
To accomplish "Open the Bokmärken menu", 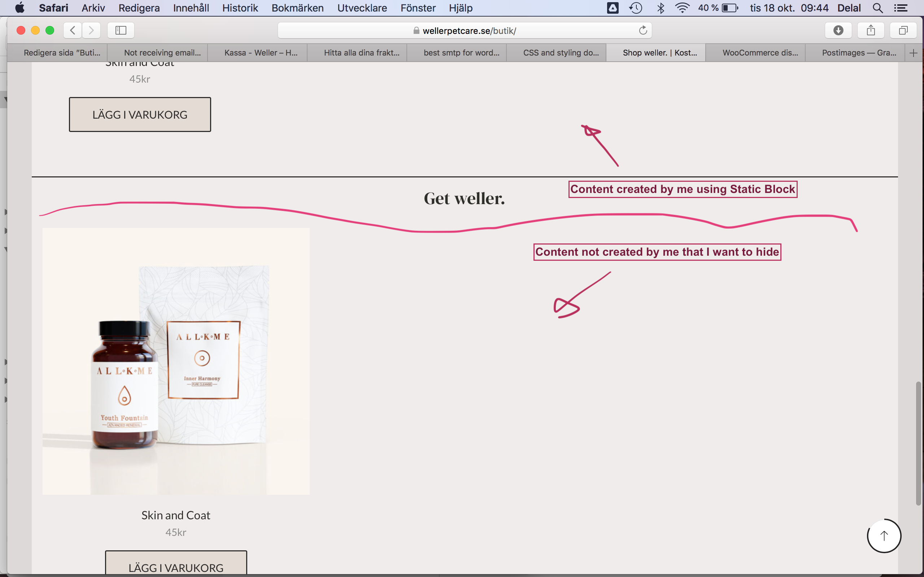I will (x=297, y=8).
